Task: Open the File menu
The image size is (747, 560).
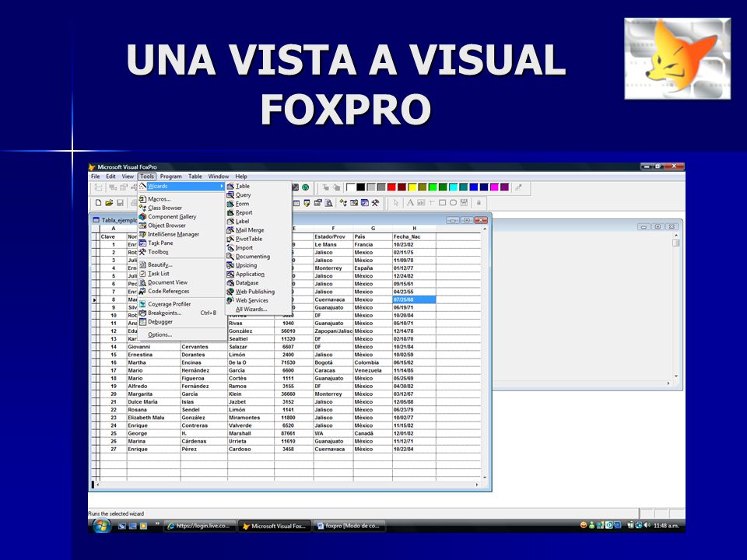Action: tap(95, 177)
